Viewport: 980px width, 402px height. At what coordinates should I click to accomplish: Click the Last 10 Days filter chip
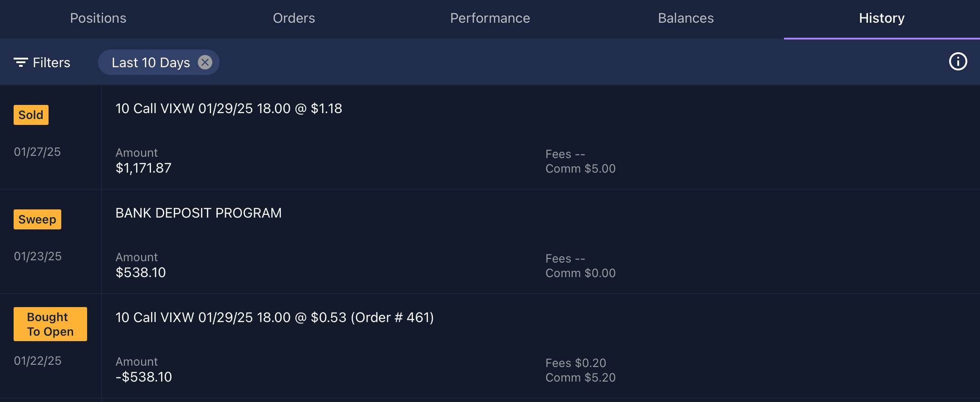[150, 63]
